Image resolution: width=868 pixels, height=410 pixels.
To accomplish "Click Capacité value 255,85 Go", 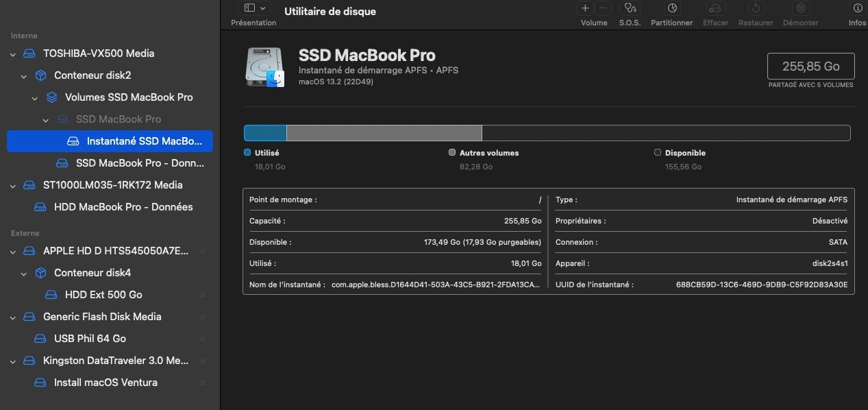I will pos(523,221).
